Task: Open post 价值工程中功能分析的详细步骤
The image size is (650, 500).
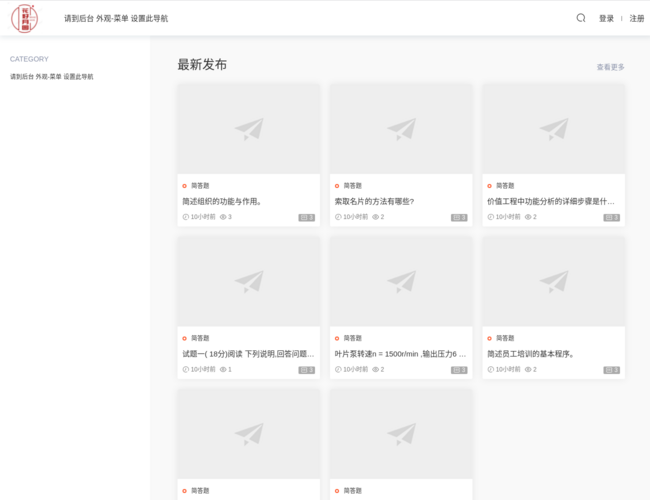Action: pyautogui.click(x=551, y=201)
